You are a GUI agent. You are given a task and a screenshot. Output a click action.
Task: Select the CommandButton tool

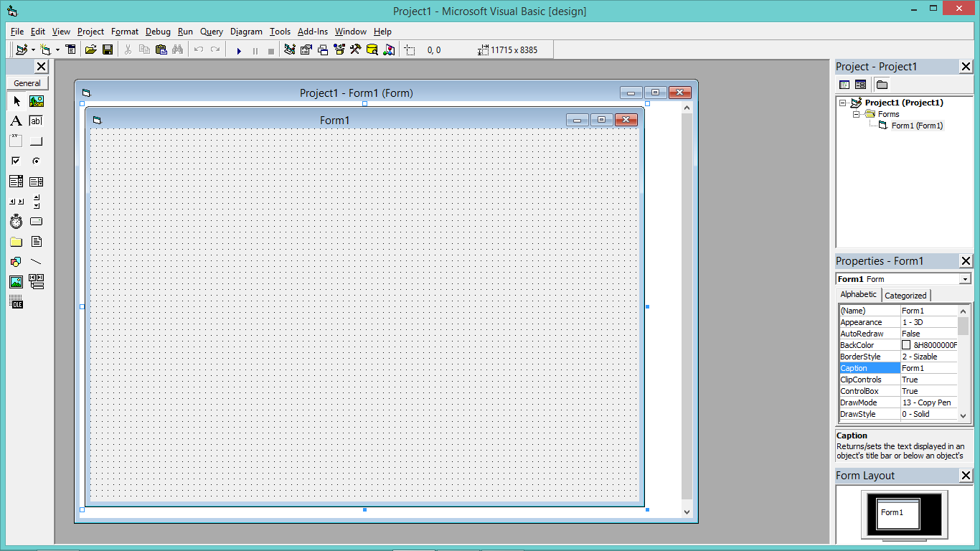pyautogui.click(x=36, y=141)
